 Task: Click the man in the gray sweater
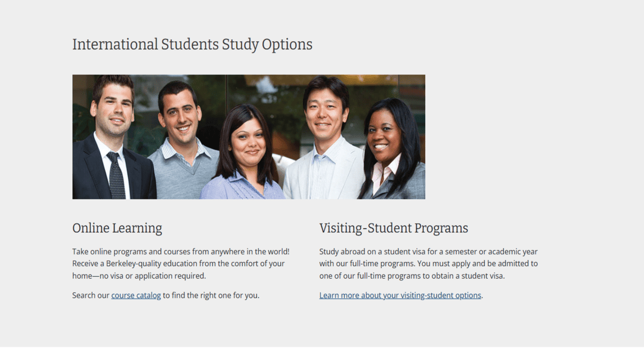click(x=182, y=149)
